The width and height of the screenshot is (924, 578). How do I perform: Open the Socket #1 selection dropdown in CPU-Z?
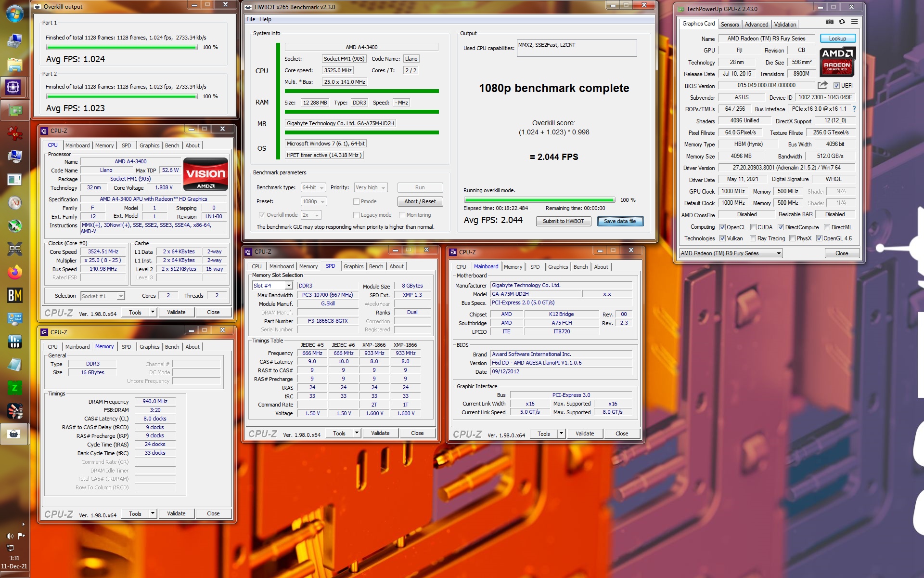103,296
